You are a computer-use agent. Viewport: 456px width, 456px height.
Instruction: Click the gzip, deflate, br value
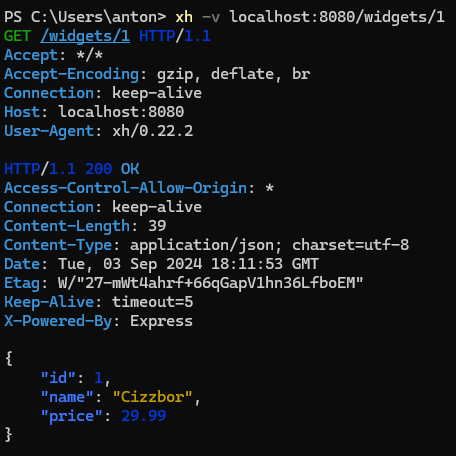(x=233, y=74)
